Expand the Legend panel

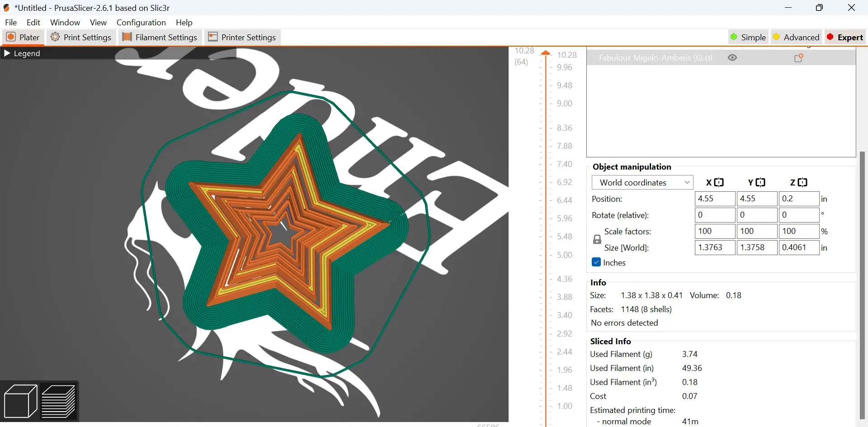point(22,53)
